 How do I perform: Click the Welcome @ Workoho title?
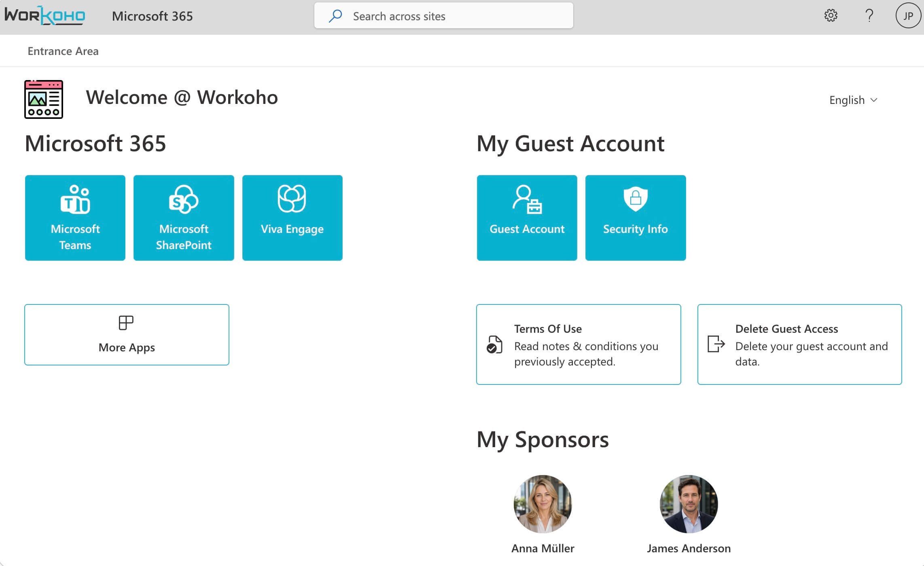pos(182,97)
